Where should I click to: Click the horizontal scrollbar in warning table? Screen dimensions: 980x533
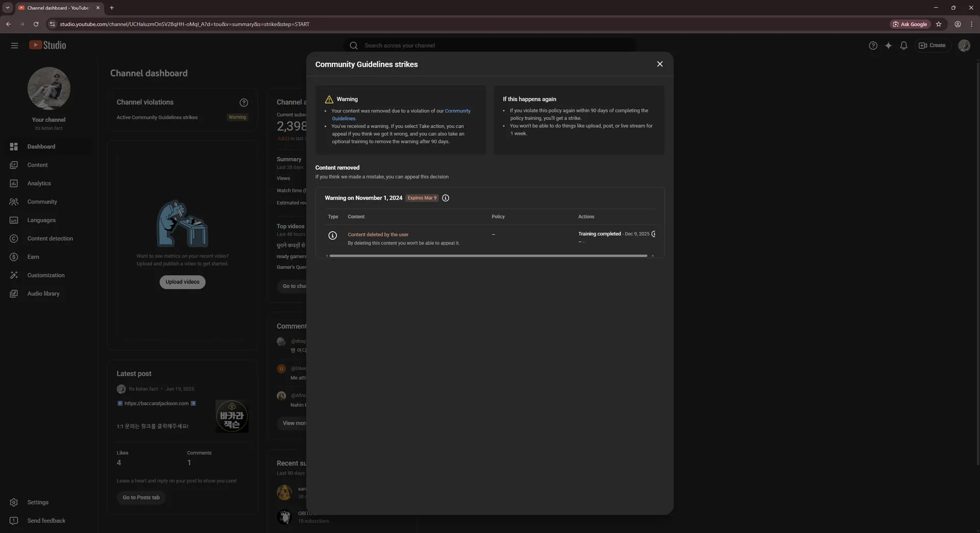click(488, 256)
